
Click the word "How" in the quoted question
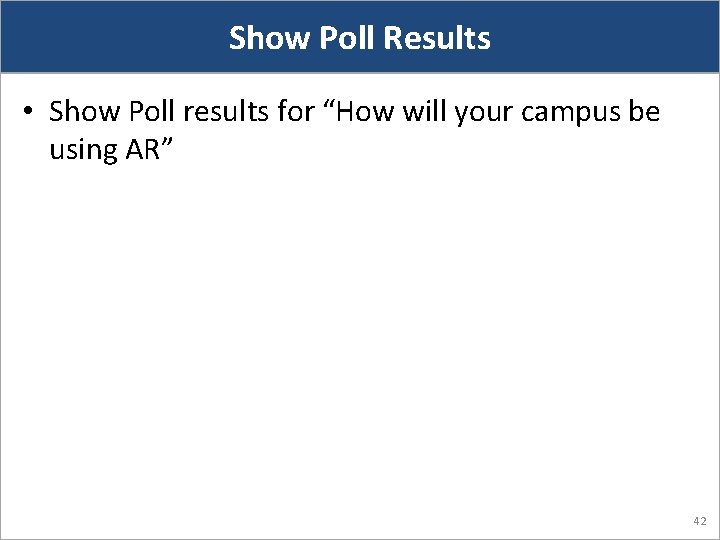tap(362, 112)
